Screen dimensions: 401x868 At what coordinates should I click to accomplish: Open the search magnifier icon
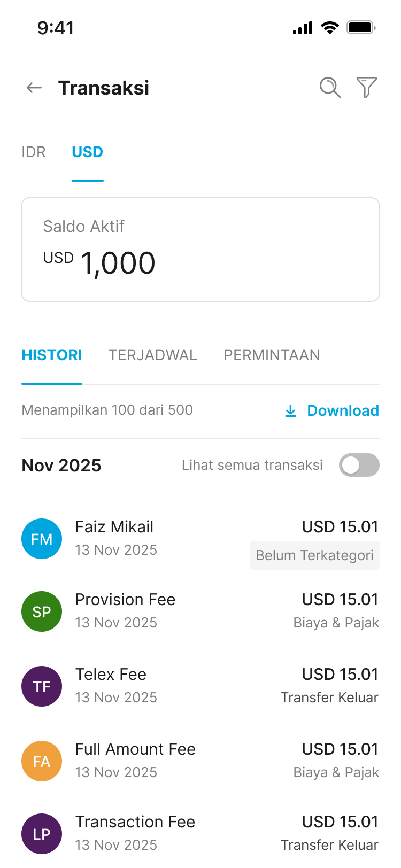point(330,88)
